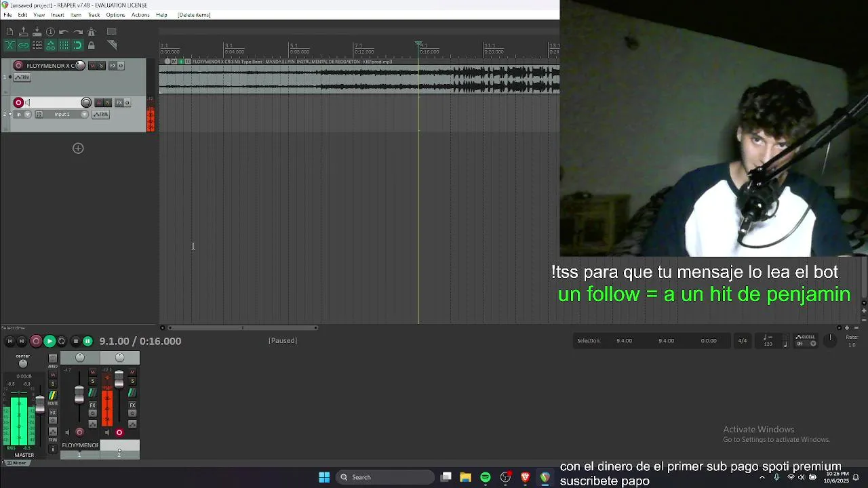Open File Explorer from the Windows taskbar

click(x=466, y=477)
